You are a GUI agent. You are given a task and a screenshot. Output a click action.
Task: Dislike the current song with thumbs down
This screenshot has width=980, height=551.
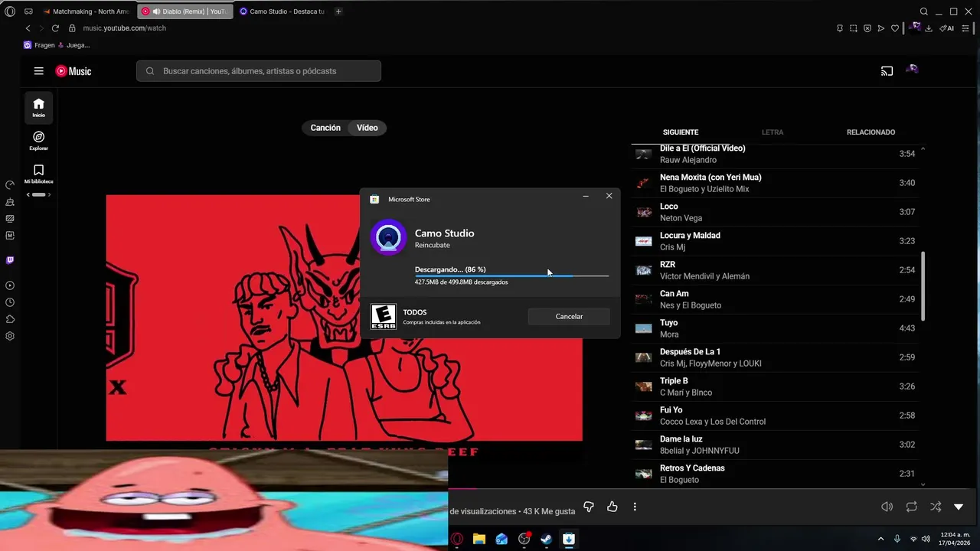589,507
